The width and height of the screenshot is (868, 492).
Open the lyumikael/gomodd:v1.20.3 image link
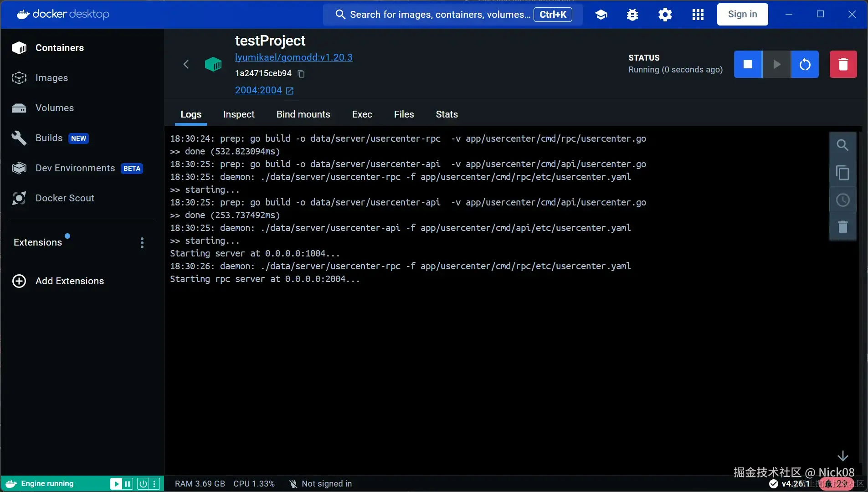294,57
